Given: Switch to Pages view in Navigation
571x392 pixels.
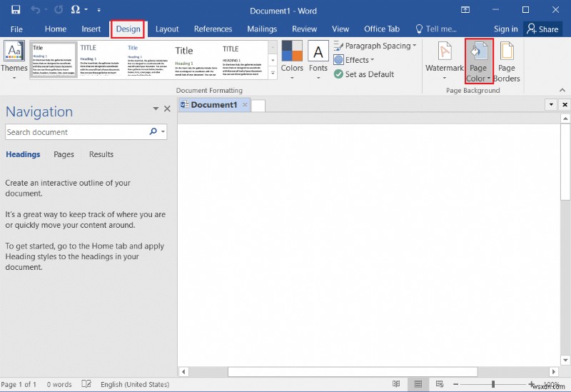Looking at the screenshot, I should [64, 154].
